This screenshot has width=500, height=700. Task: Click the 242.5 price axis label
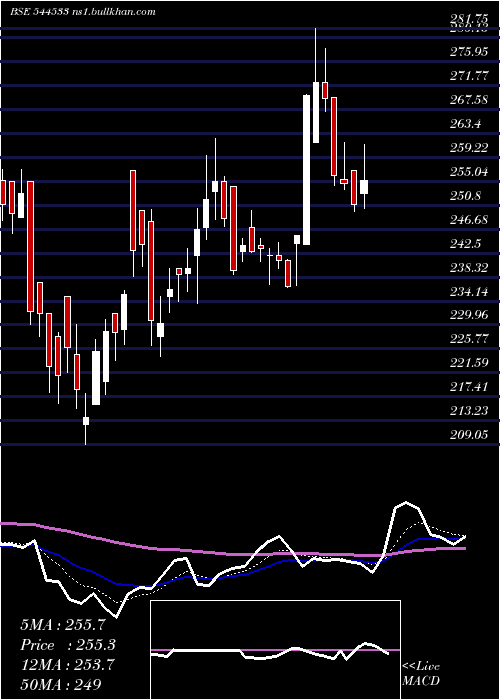coord(466,244)
